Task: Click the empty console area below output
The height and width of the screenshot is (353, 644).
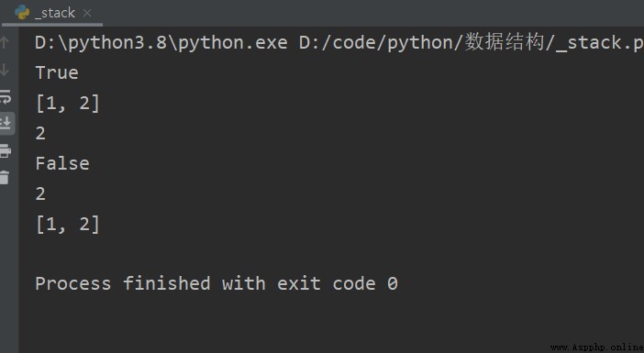Action: (x=328, y=320)
